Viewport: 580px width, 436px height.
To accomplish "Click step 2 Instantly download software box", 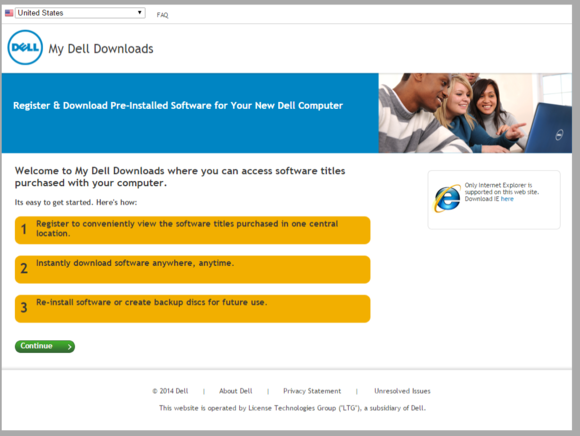I will [192, 270].
